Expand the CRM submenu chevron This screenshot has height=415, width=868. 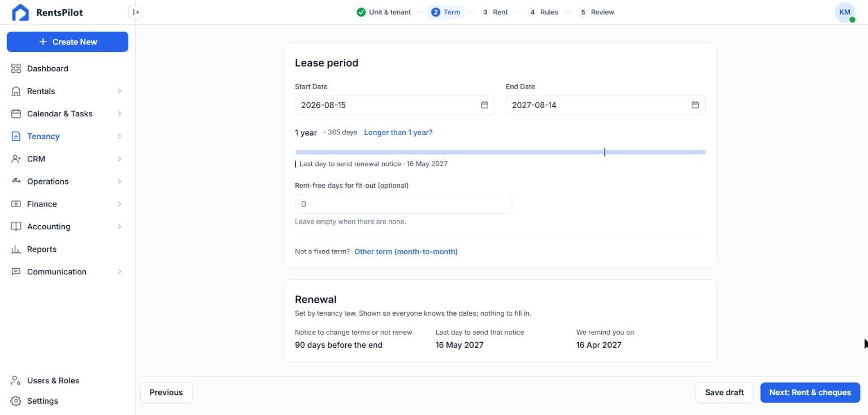pyautogui.click(x=119, y=159)
